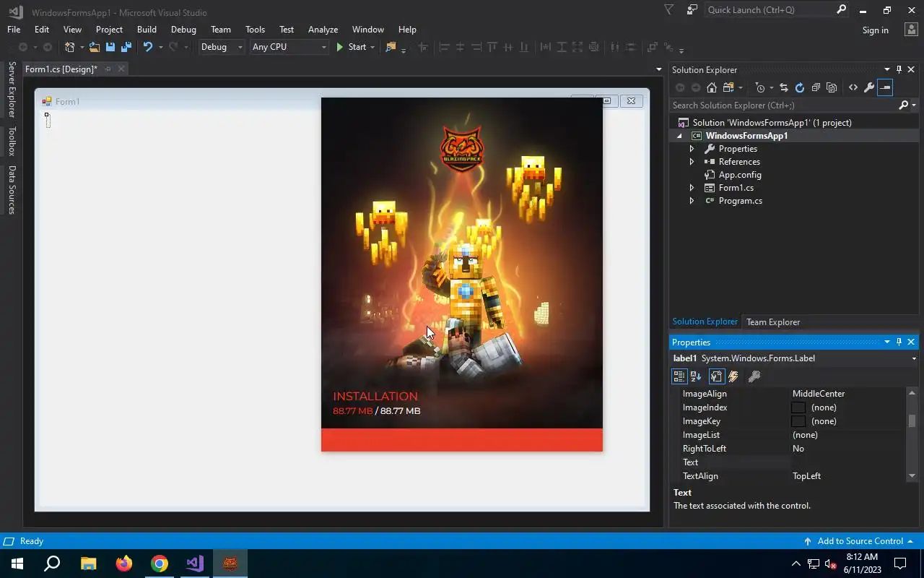
Task: Click Sync with Active Document icon
Action: pos(784,87)
